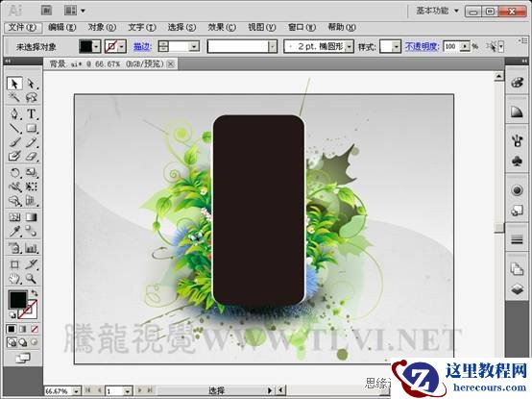The width and height of the screenshot is (532, 399).
Task: Select the Eyedropper tool
Action: [x=14, y=232]
